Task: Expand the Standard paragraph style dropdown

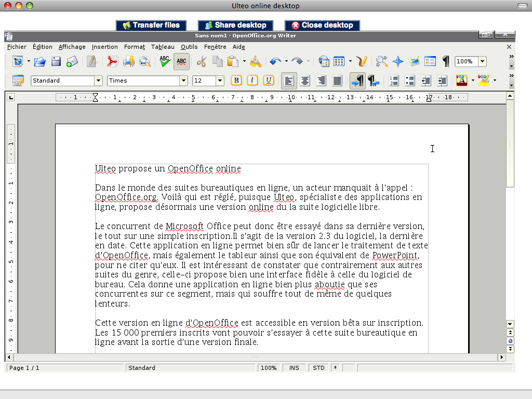Action: (x=98, y=81)
